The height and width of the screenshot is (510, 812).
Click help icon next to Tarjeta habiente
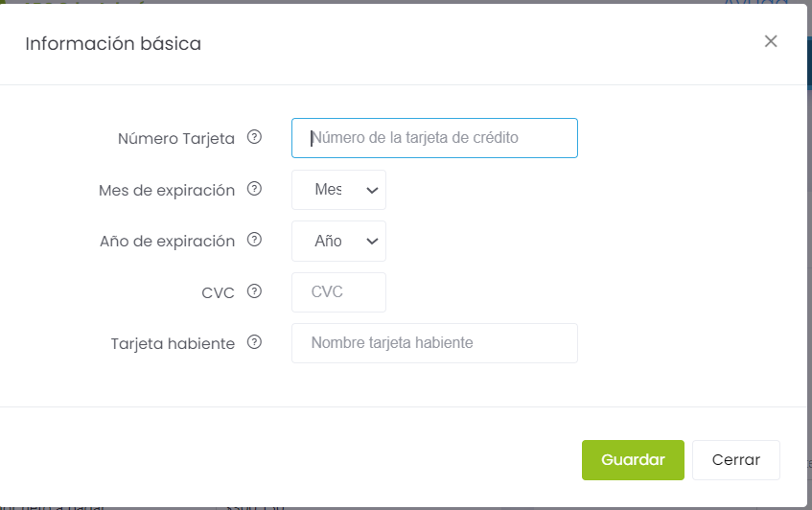(x=254, y=342)
